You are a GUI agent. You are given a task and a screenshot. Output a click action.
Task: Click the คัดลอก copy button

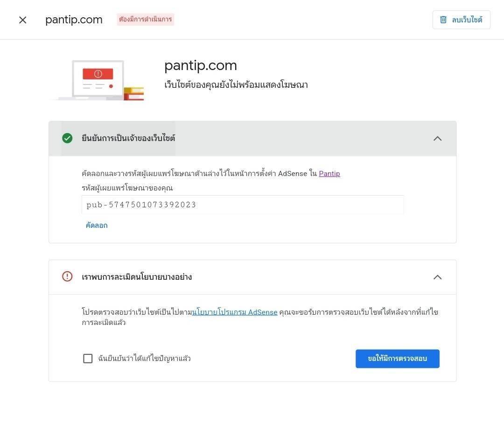click(97, 226)
